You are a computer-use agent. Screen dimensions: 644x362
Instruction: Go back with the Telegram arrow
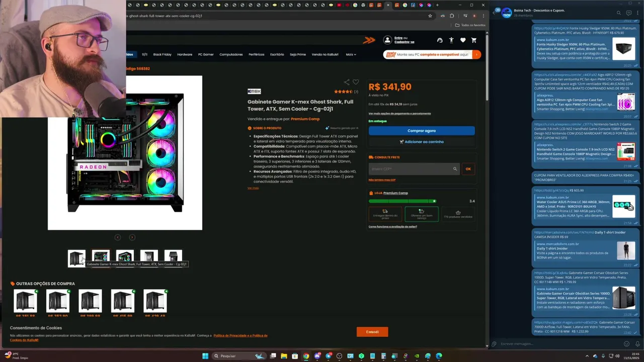[494, 13]
